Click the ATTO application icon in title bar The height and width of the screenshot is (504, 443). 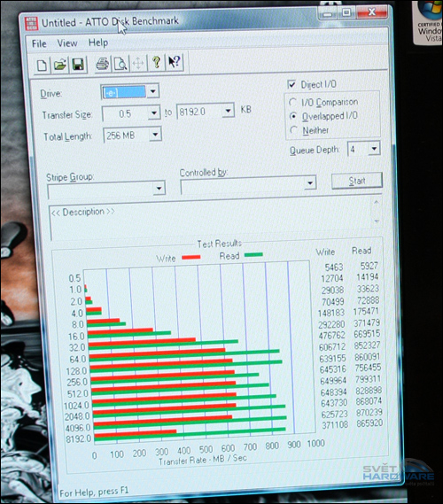coord(32,24)
